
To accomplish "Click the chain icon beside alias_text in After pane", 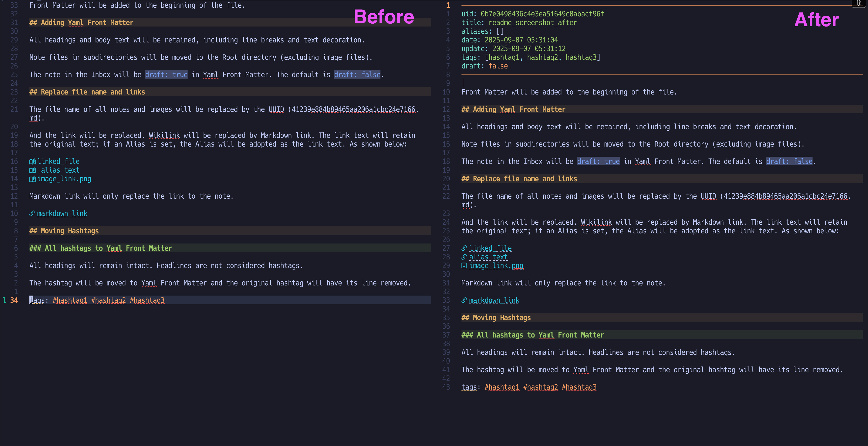I will pyautogui.click(x=464, y=257).
